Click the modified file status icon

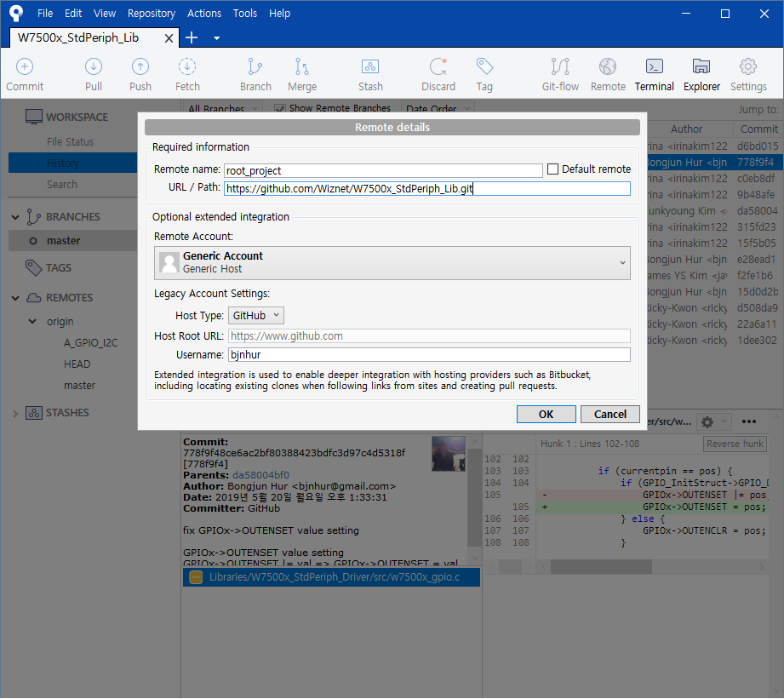(196, 577)
